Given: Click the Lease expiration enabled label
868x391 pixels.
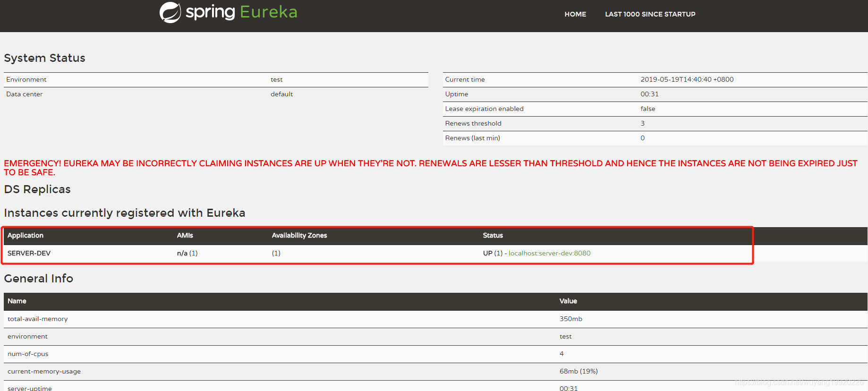Looking at the screenshot, I should point(485,109).
